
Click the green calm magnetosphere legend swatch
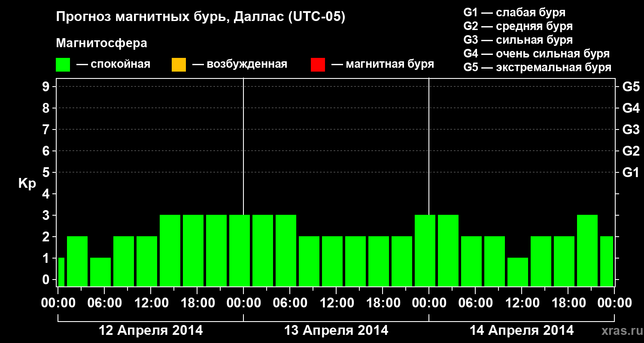tap(63, 65)
